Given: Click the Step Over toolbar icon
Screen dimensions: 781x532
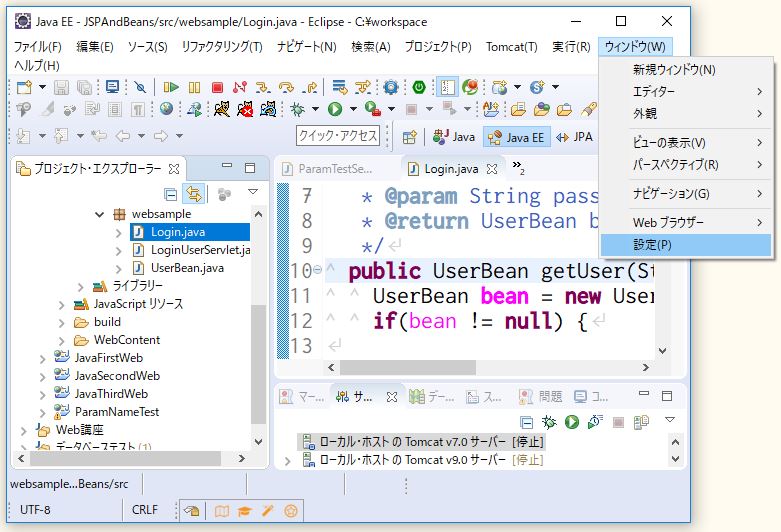Looking at the screenshot, I should (286, 88).
